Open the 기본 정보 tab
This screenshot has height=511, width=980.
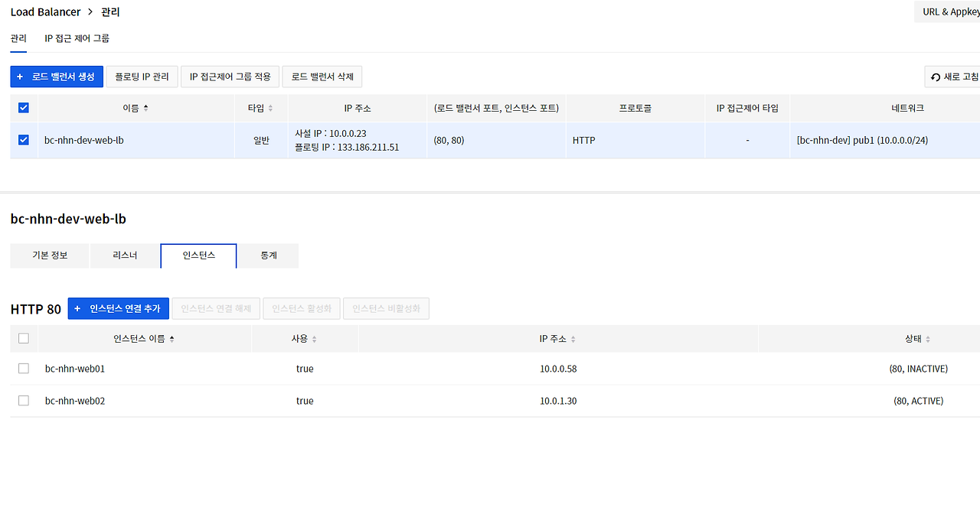coord(49,255)
